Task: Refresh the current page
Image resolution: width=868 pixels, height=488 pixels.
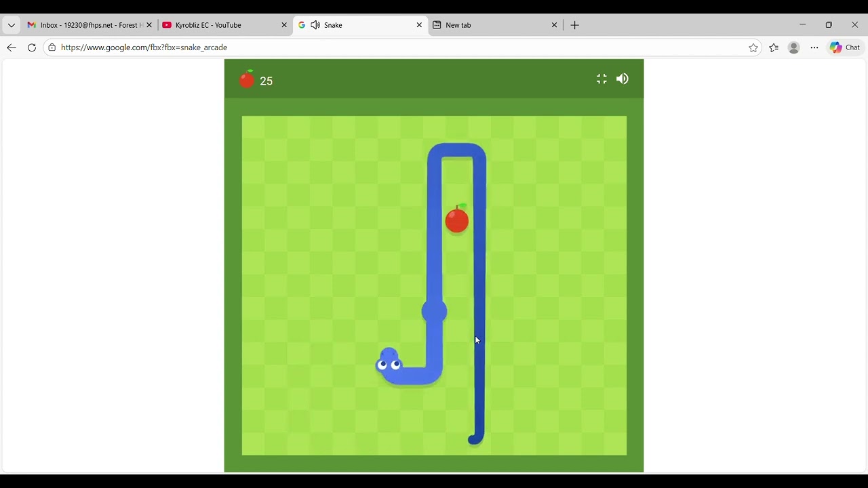Action: pos(32,47)
